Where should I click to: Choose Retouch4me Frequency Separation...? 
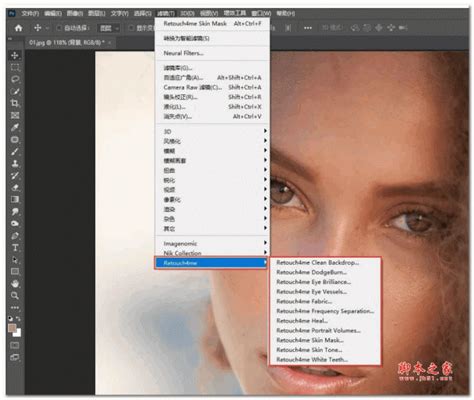pyautogui.click(x=325, y=311)
